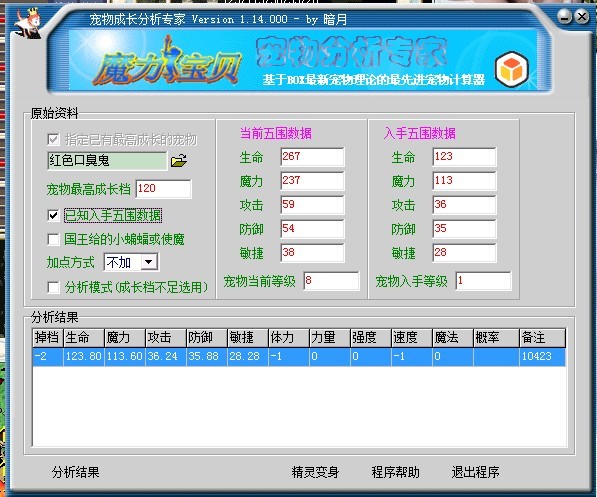Click initial 敏捷 field showing 28
This screenshot has width=597, height=497.
464,253
